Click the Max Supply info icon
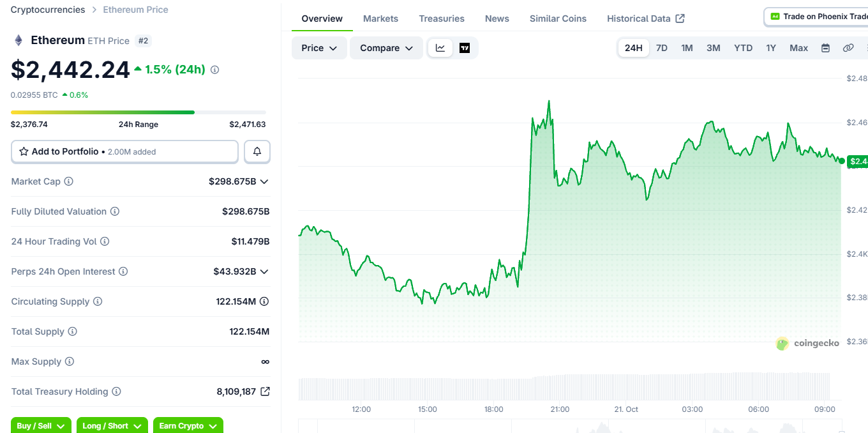This screenshot has height=433, width=868. [x=70, y=361]
